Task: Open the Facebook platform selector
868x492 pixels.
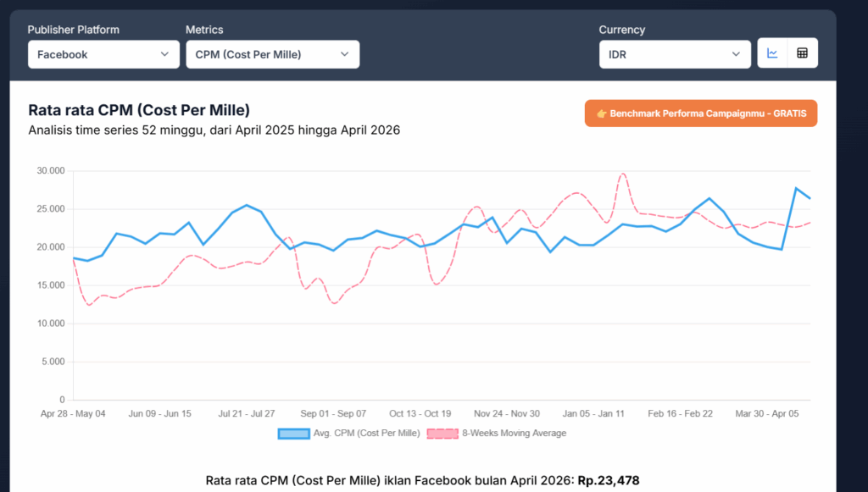Action: click(102, 53)
